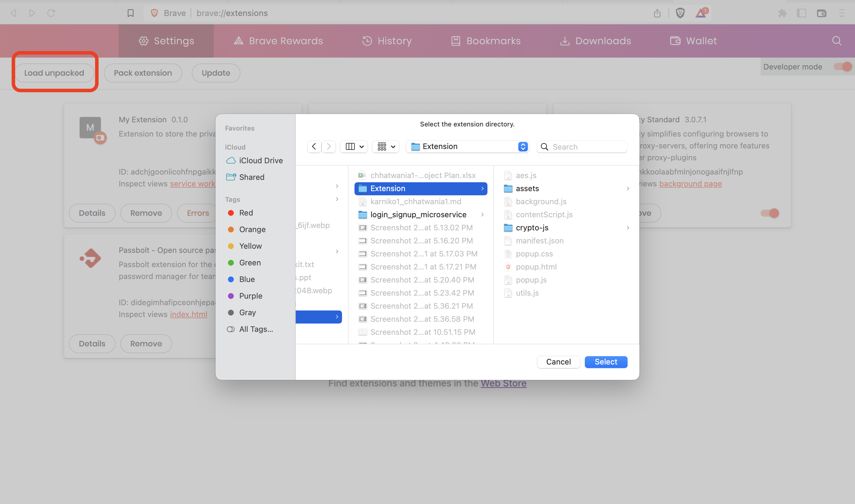Open the column view options dropdown
The image size is (855, 504).
354,146
